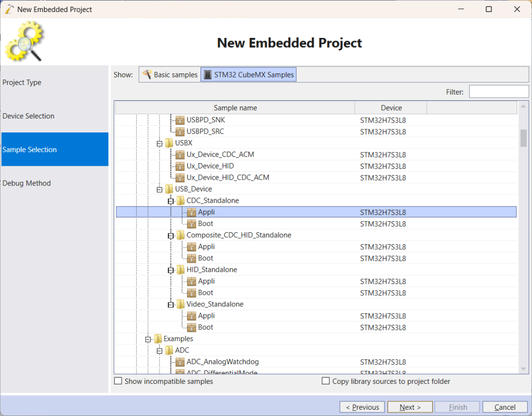532x416 pixels.
Task: Click the folder icon beside Examples
Action: point(158,339)
